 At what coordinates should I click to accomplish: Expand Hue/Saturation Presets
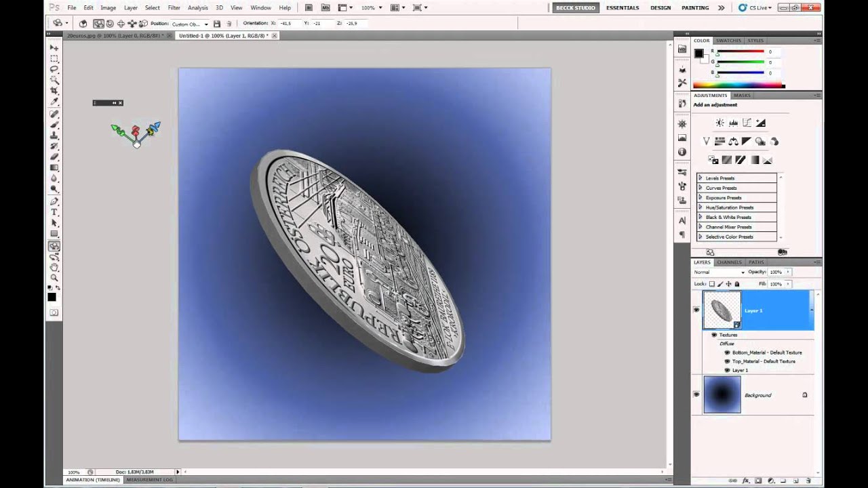tap(701, 207)
